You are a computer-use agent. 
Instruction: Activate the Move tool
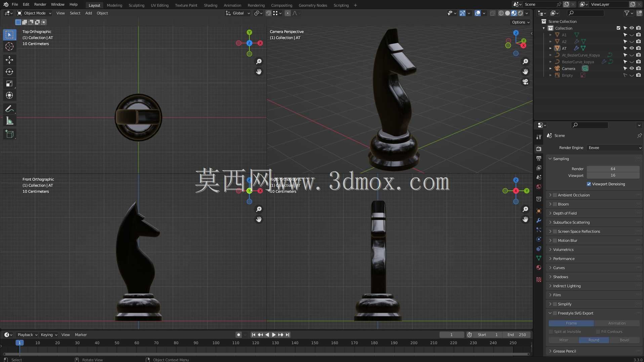click(x=9, y=60)
